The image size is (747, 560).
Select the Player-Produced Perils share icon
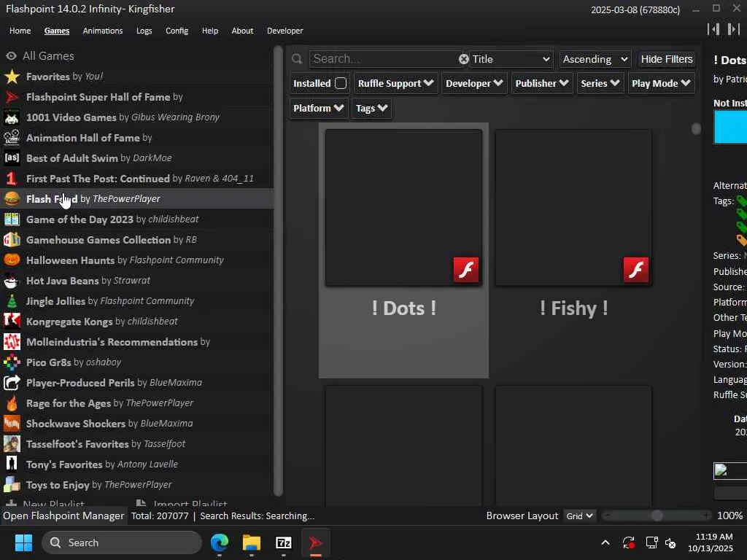coord(12,383)
